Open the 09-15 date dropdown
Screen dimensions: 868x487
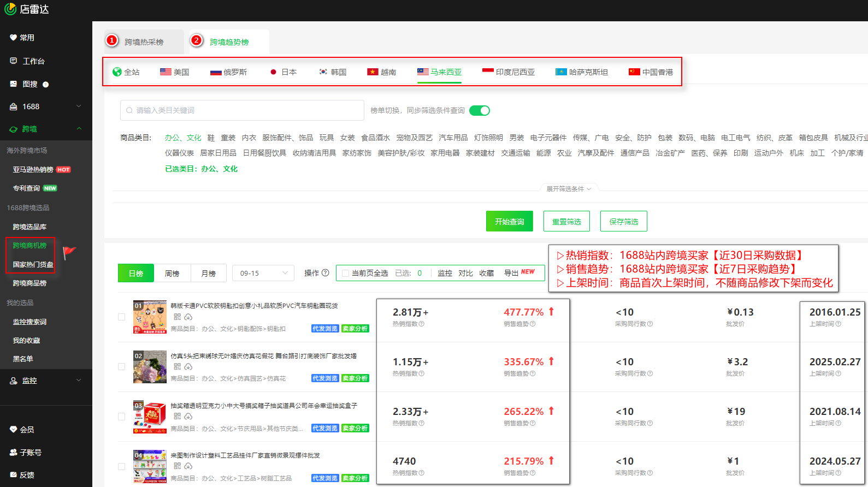263,273
